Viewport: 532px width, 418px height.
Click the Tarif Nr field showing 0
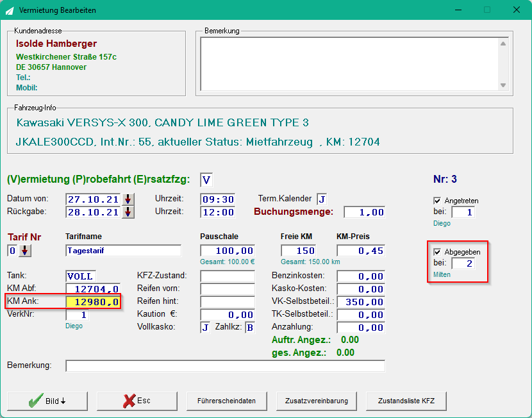click(12, 251)
